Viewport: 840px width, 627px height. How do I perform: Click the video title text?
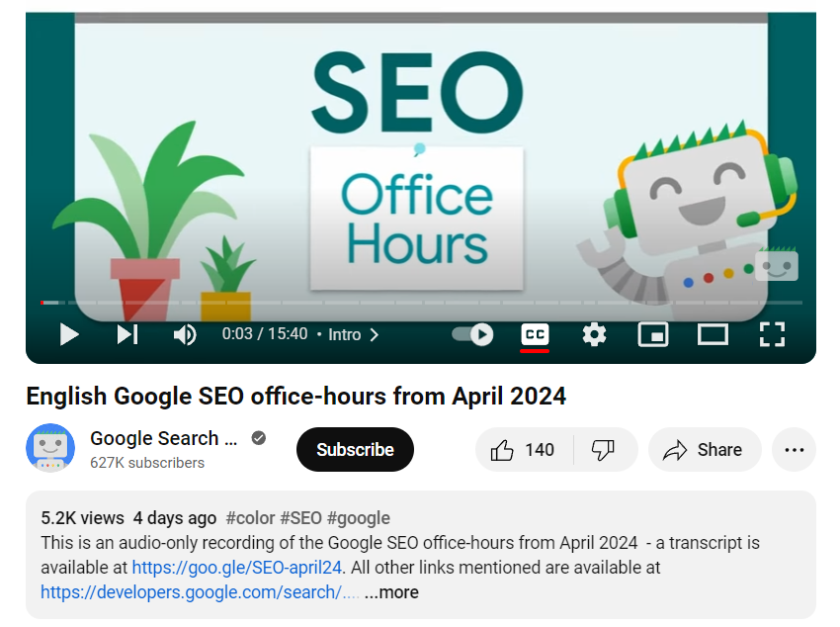coord(295,397)
